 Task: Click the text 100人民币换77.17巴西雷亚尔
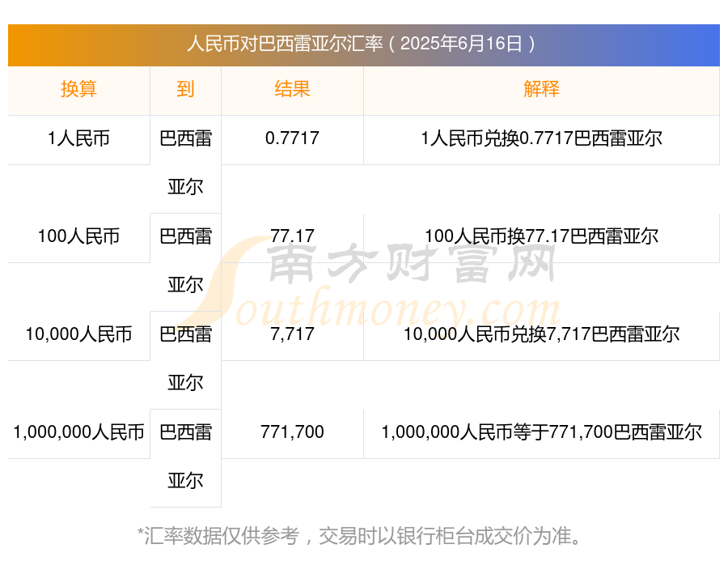(541, 236)
